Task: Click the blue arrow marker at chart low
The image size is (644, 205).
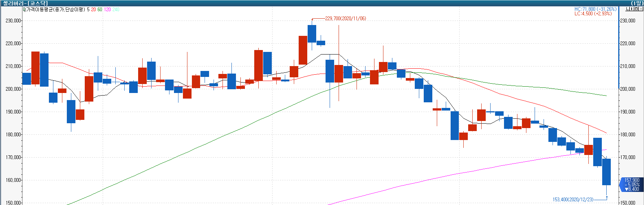Action: 607,198
